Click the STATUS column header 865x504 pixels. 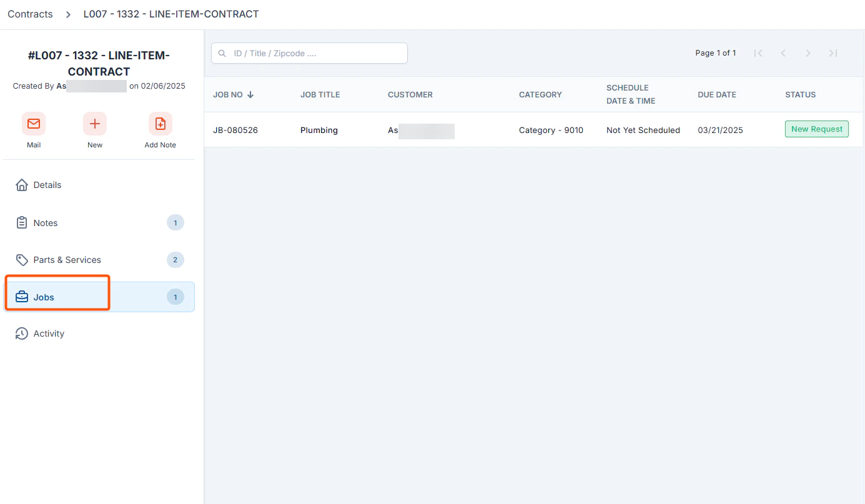pos(801,95)
